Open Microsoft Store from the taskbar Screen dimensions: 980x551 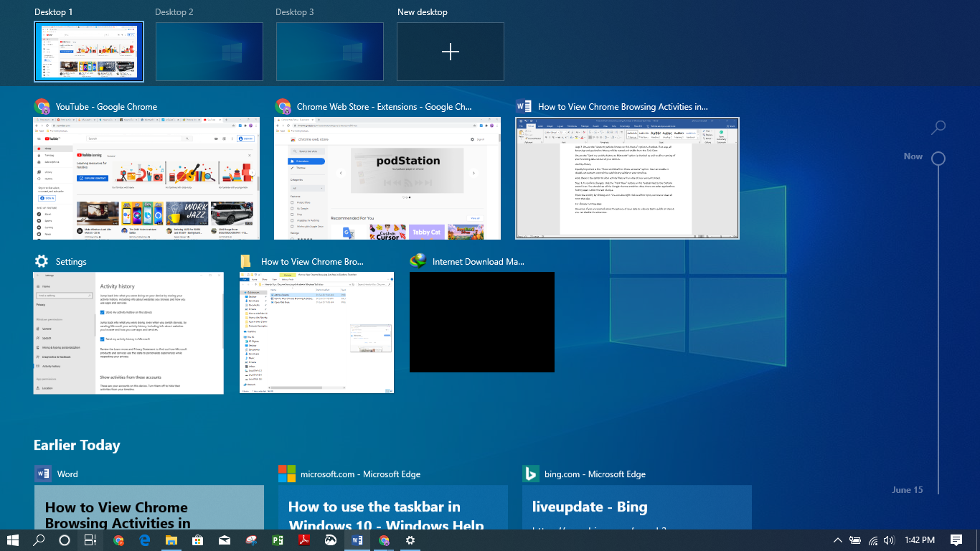tap(198, 540)
